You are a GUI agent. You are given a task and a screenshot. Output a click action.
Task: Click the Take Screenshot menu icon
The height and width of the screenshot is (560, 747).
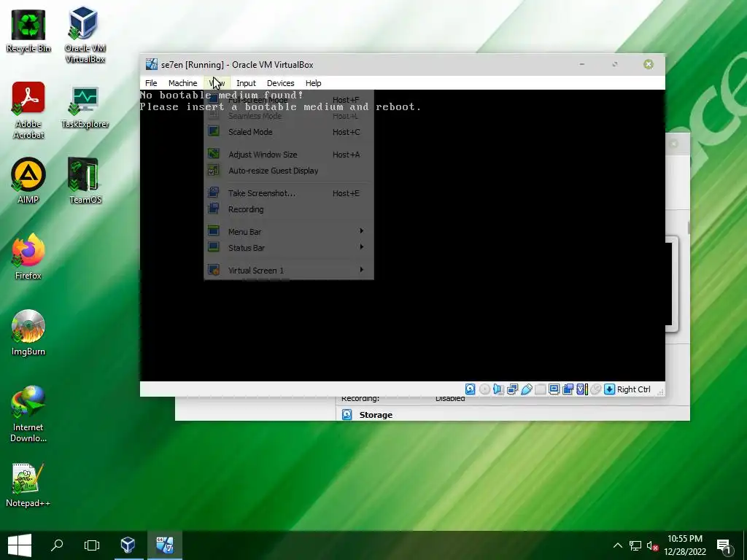(214, 192)
